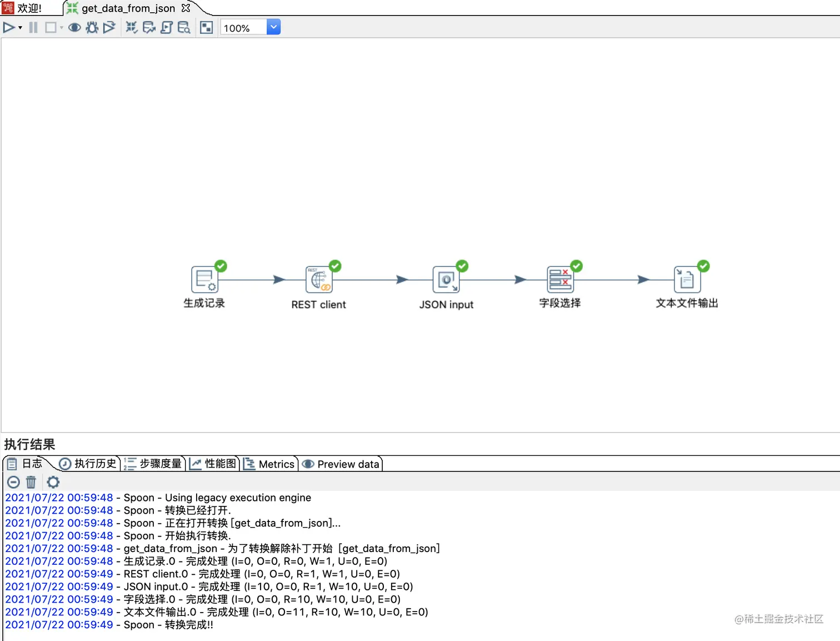The image size is (840, 641).
Task: Open the stop options dropdown arrow
Action: 61,28
